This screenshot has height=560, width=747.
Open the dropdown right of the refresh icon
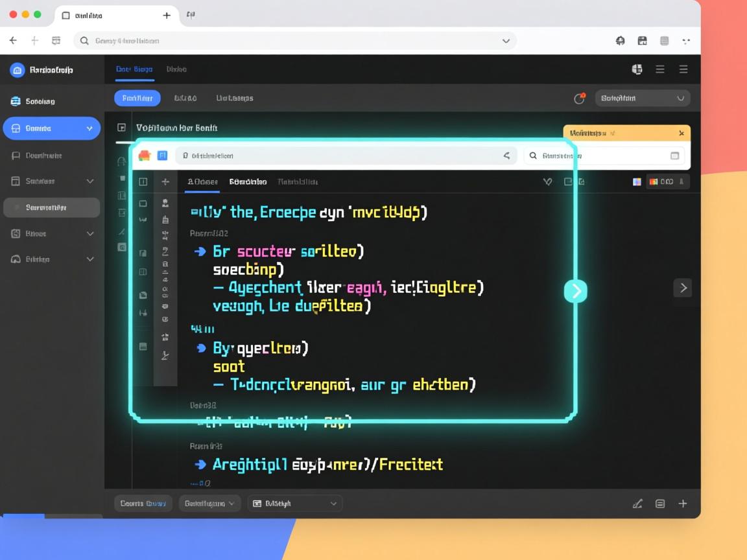click(642, 99)
